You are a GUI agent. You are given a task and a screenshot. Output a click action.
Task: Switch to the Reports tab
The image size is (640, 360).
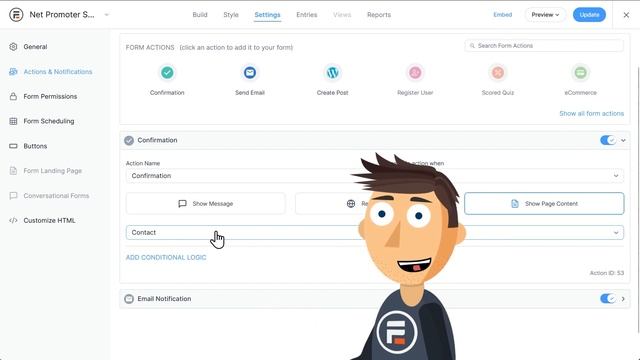tap(379, 15)
